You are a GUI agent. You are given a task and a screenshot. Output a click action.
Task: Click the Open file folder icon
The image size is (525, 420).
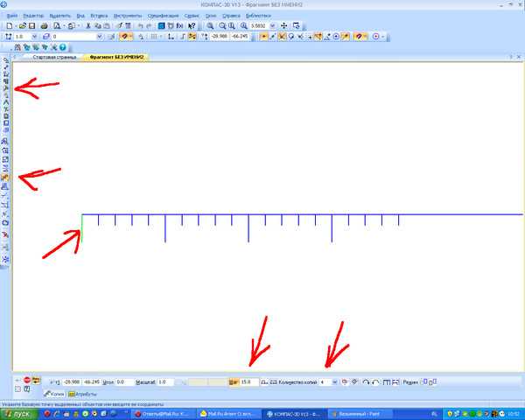23,25
